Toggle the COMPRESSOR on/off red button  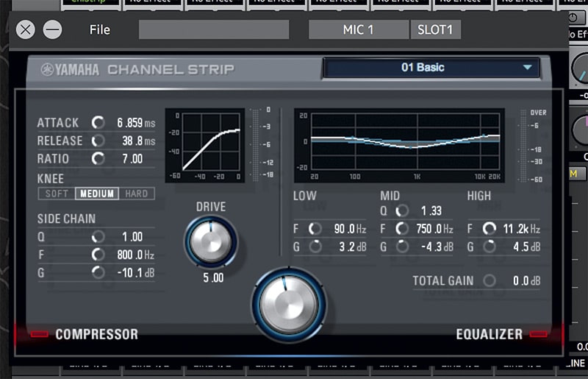40,333
